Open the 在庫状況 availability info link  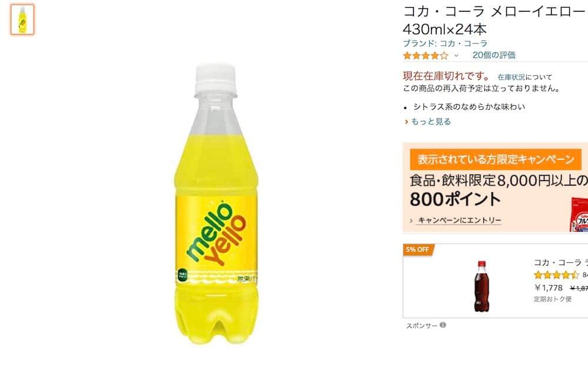512,77
